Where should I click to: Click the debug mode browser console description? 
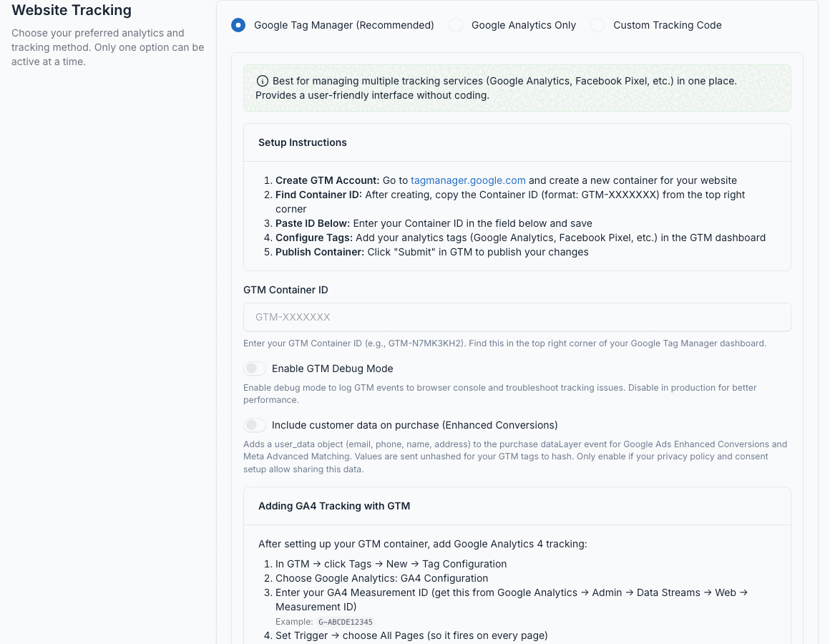500,394
